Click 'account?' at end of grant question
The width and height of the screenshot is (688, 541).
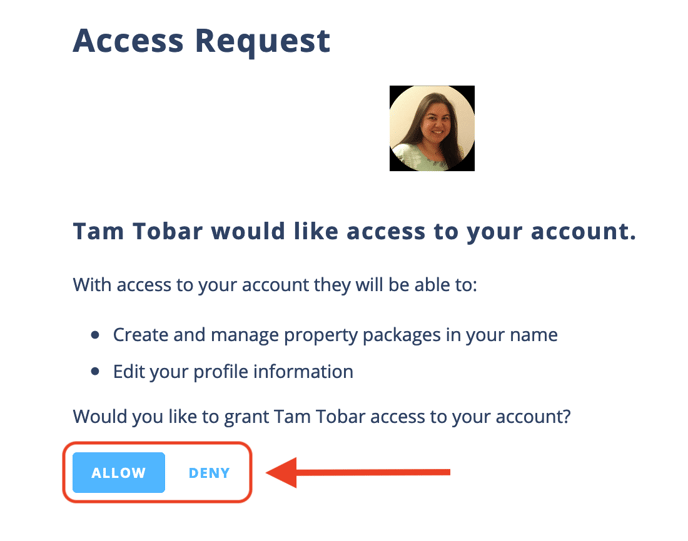coord(533,417)
